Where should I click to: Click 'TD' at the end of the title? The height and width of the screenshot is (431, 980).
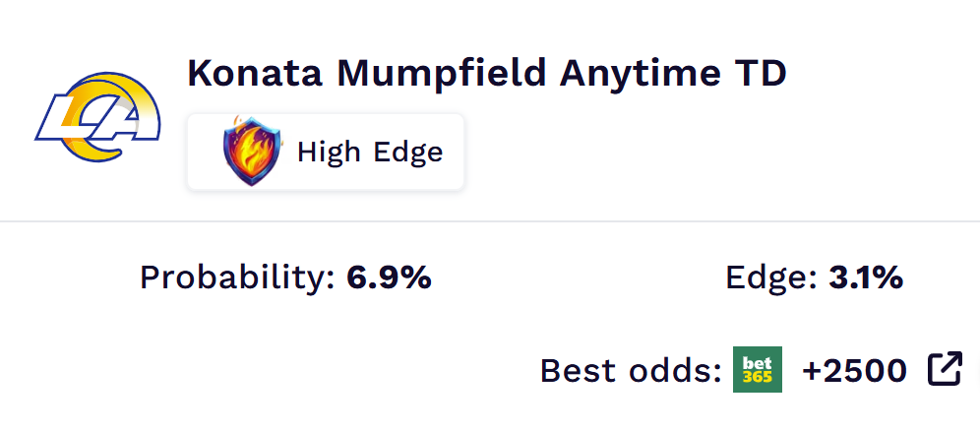pyautogui.click(x=763, y=75)
